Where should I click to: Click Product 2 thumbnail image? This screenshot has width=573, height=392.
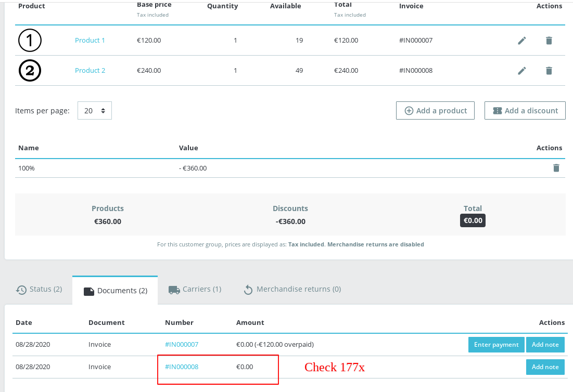point(30,70)
